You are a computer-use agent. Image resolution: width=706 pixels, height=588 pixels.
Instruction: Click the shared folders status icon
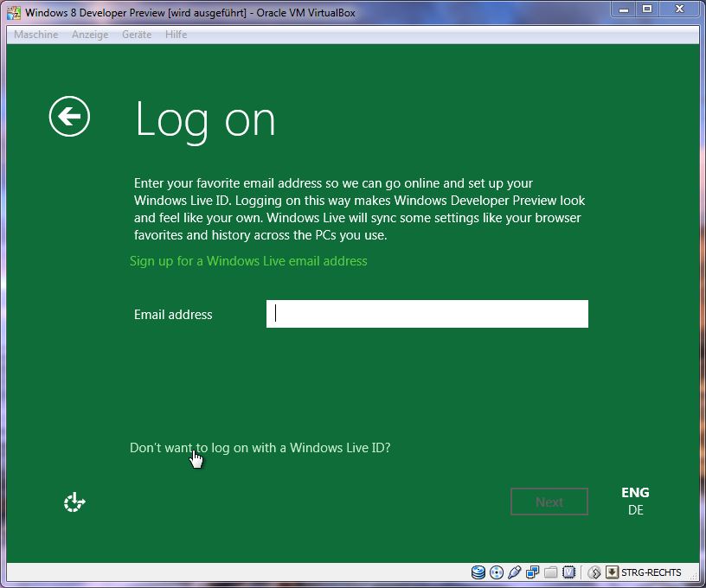[550, 572]
